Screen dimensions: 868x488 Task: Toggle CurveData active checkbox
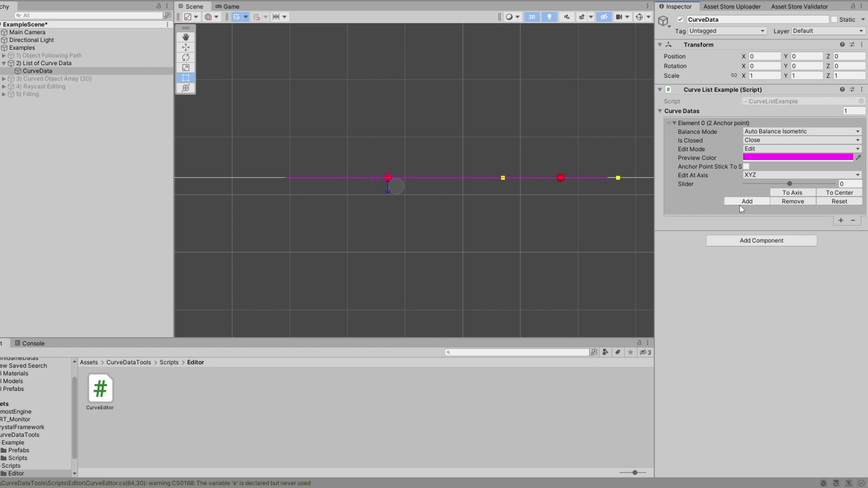(x=680, y=19)
